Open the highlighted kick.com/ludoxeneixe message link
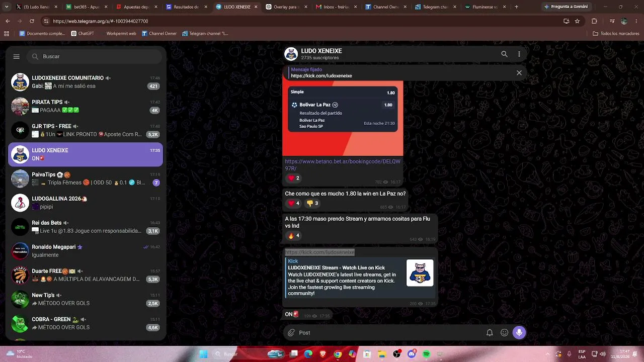The width and height of the screenshot is (644, 362). (x=320, y=252)
